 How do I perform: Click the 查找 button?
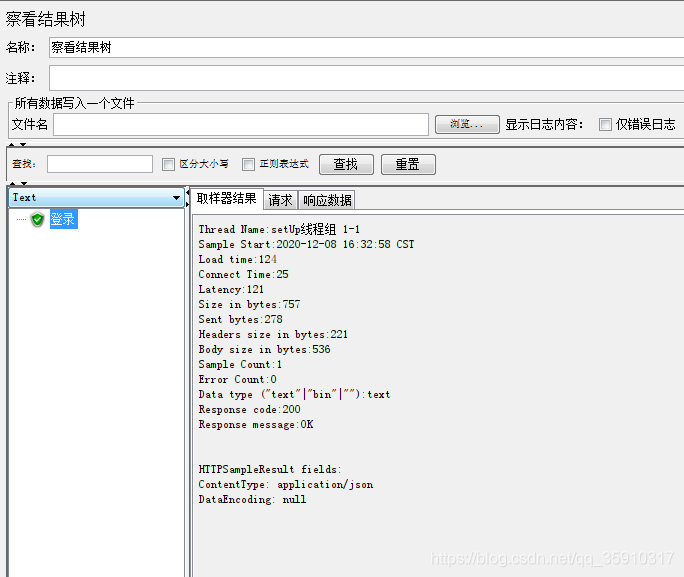346,164
